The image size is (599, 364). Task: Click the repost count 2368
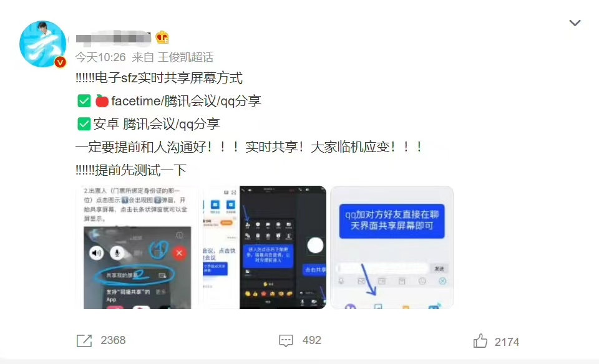pyautogui.click(x=113, y=340)
